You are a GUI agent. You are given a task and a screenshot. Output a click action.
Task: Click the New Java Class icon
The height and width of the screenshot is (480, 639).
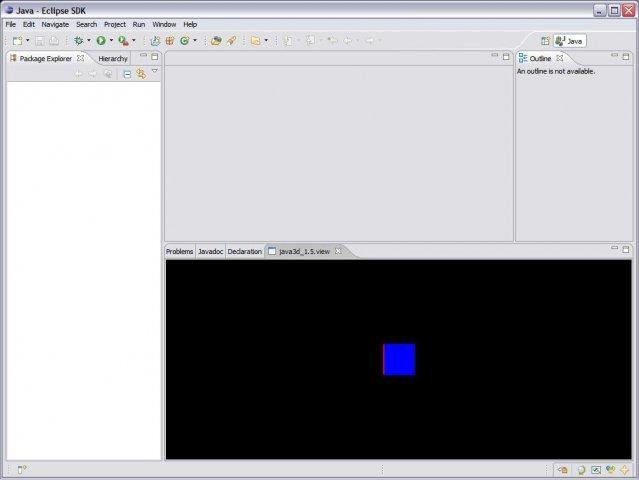(185, 41)
